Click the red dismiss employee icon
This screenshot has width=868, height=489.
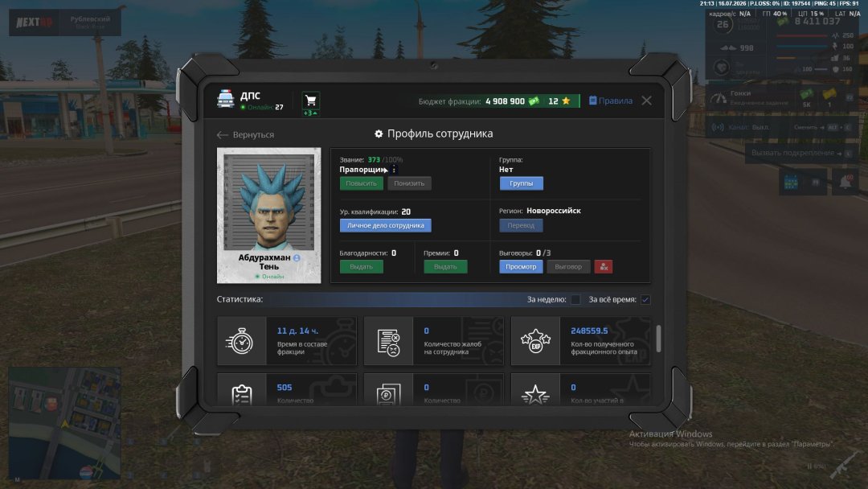(x=604, y=267)
